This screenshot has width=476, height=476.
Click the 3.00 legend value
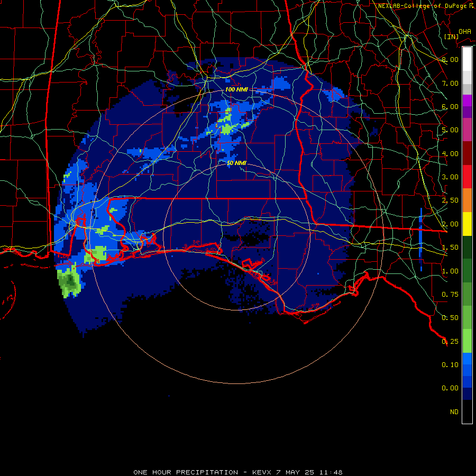[450, 177]
